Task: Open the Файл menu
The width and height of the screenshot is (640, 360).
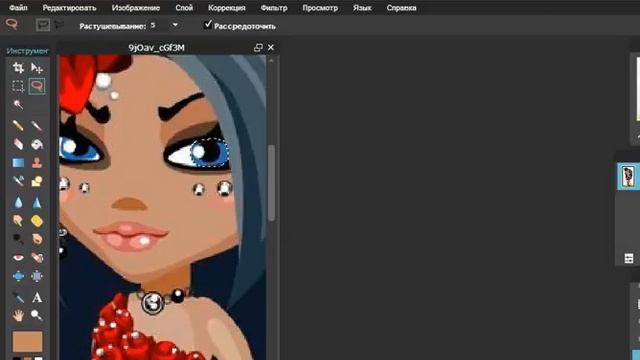Action: tap(18, 8)
